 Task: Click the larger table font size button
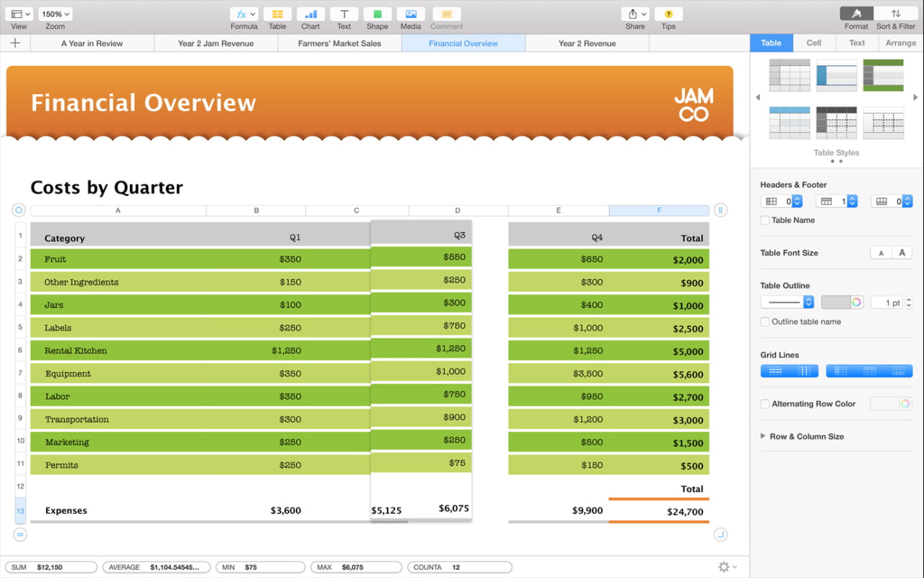coord(902,253)
